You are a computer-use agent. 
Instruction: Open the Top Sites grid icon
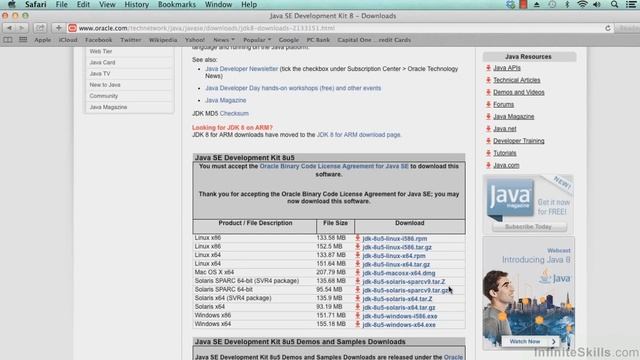[x=23, y=40]
